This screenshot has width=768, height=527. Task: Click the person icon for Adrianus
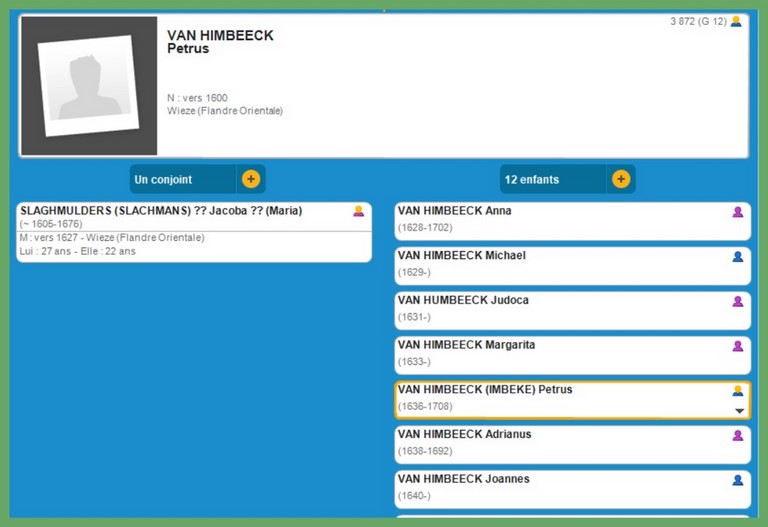738,435
